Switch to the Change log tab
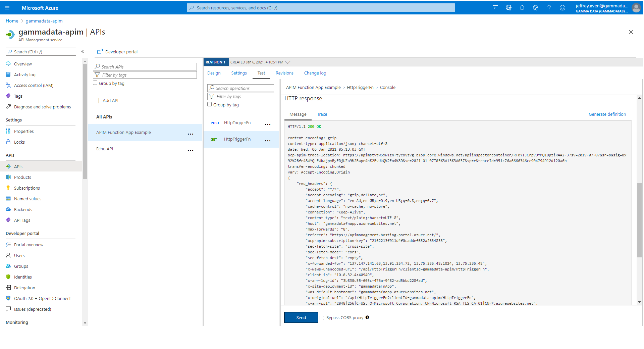The width and height of the screenshot is (644, 349). [315, 73]
